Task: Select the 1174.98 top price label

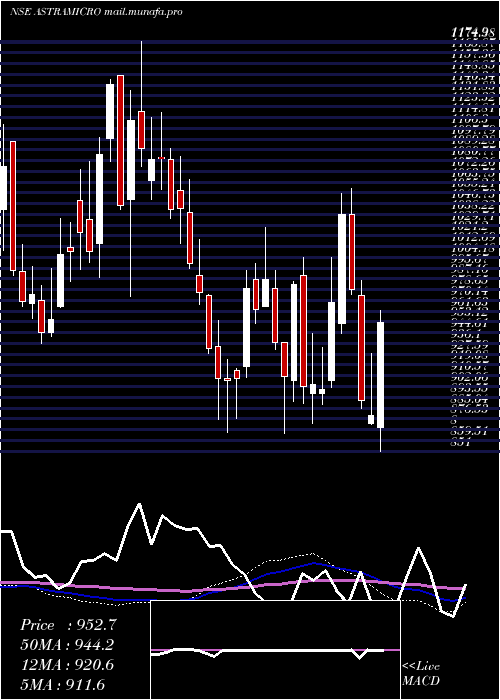Action: click(473, 33)
